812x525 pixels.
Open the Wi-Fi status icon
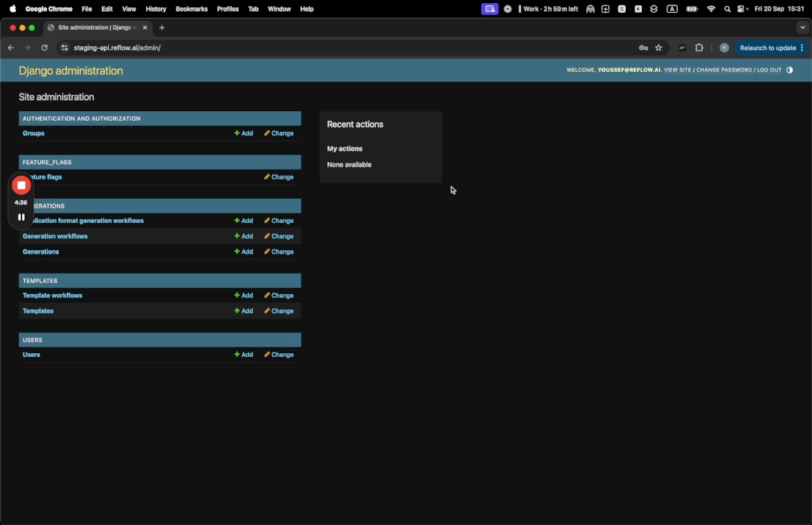(711, 9)
